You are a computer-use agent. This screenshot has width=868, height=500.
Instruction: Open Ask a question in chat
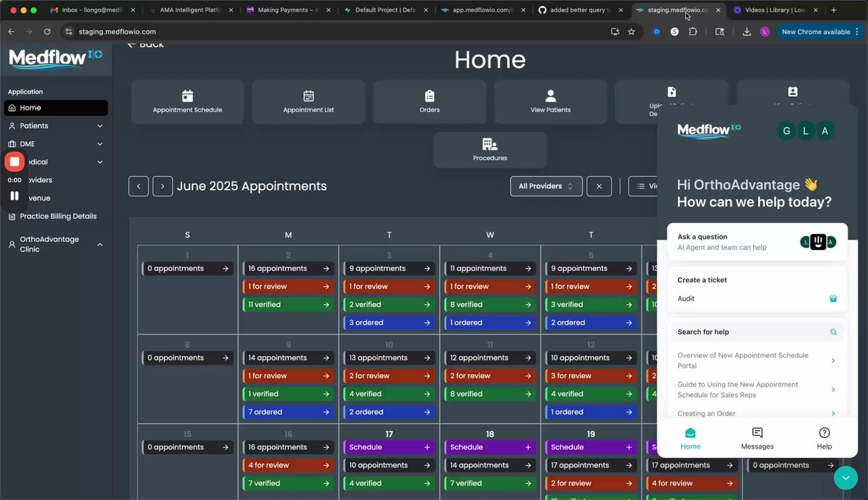(x=757, y=242)
